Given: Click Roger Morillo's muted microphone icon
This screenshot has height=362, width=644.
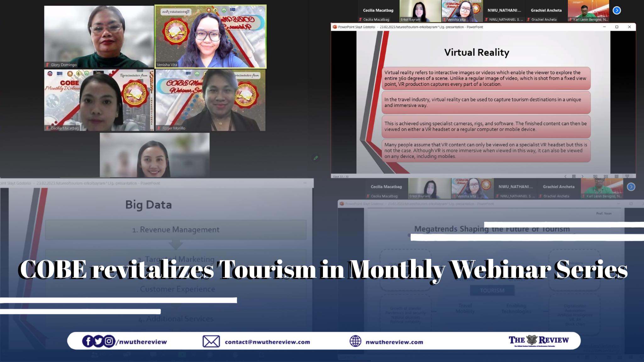Looking at the screenshot, I should 159,128.
